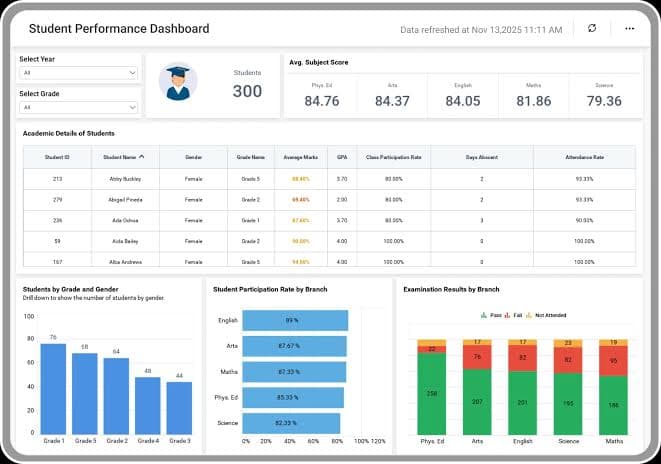Click the Maths 87.33% participation bar
The width and height of the screenshot is (661, 464).
coord(294,372)
